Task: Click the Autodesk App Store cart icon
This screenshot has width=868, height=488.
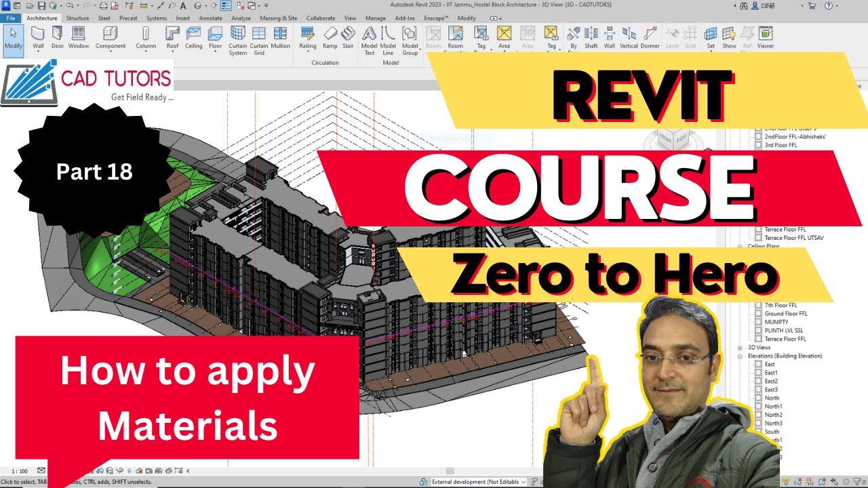Action: pos(813,5)
